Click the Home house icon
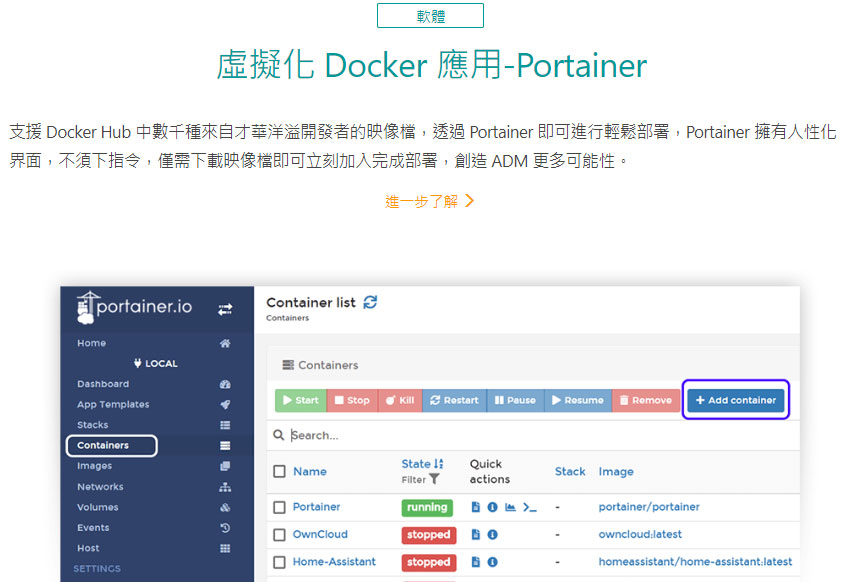 (225, 343)
